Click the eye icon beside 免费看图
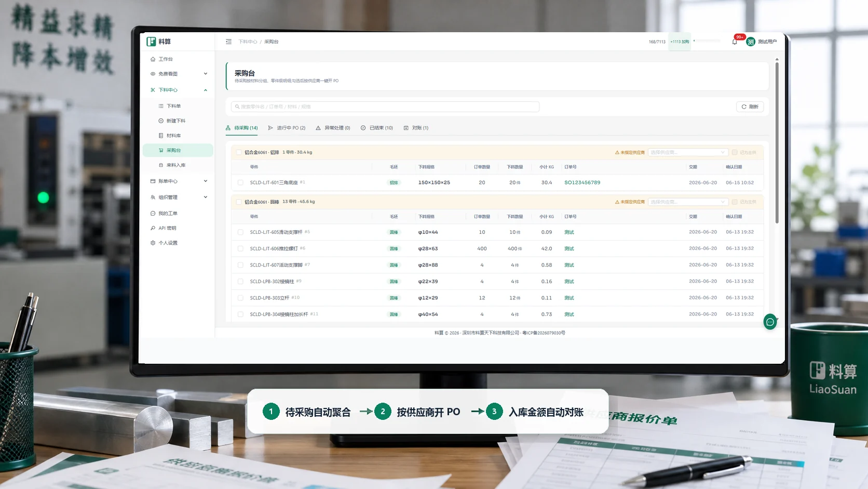 pos(153,74)
